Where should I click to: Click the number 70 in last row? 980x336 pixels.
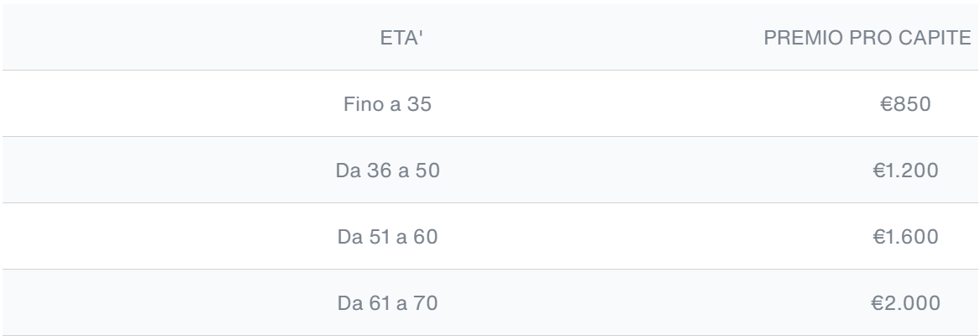[x=426, y=303]
